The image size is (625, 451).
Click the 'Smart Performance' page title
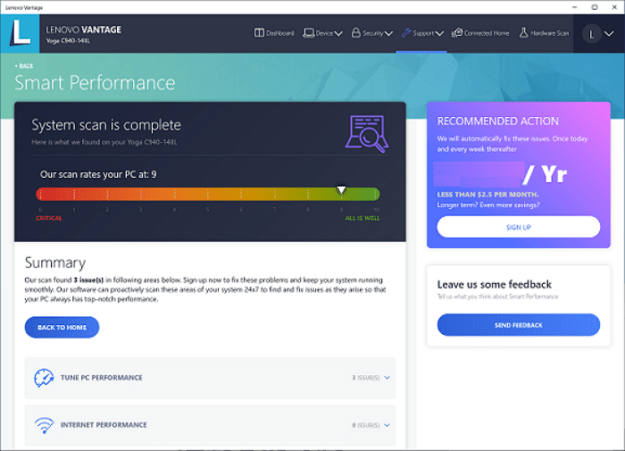tap(95, 83)
